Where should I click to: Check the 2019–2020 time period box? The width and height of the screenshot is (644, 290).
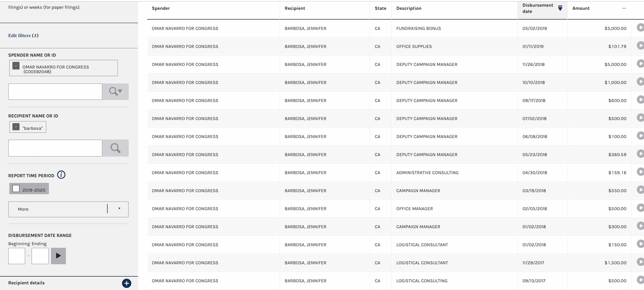tap(16, 189)
